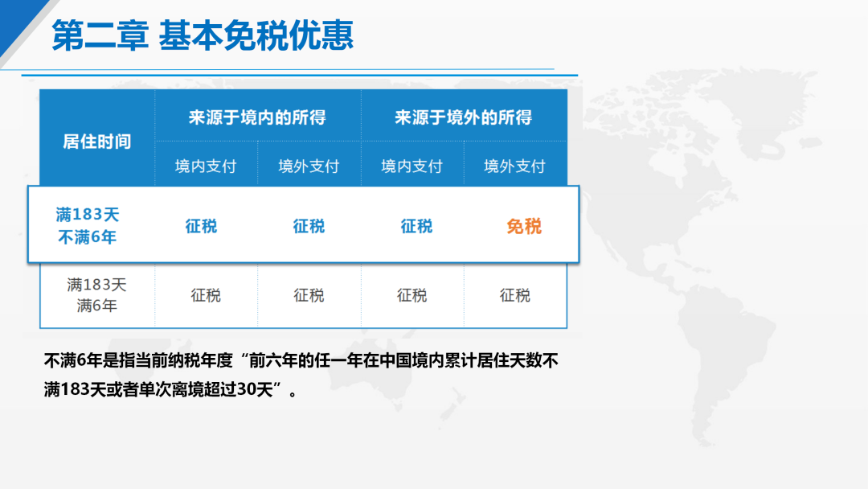The image size is (868, 489).
Task: Select 境内支付 under 来源于境内的所得
Action: pyautogui.click(x=206, y=166)
